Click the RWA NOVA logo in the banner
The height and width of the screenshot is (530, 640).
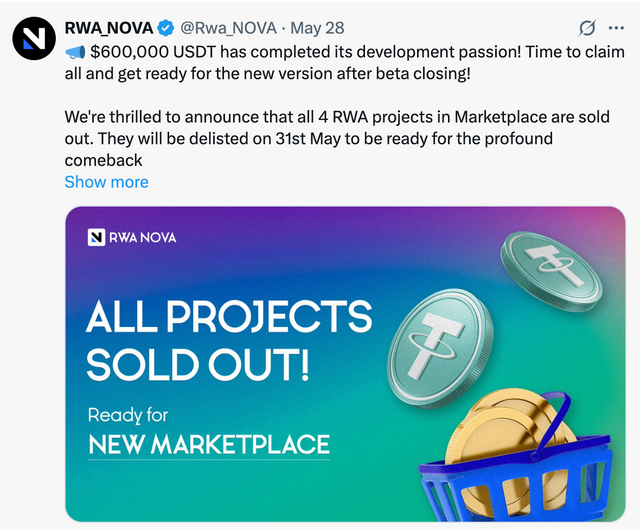(132, 237)
